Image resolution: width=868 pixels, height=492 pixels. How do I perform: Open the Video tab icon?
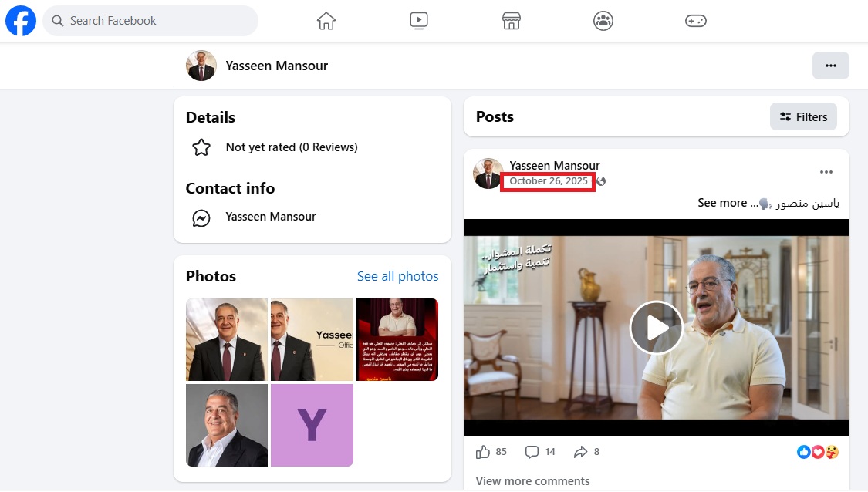(419, 21)
